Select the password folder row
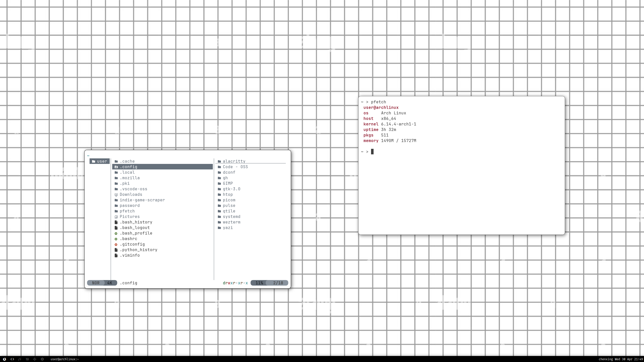The width and height of the screenshot is (644, 362). [x=163, y=206]
